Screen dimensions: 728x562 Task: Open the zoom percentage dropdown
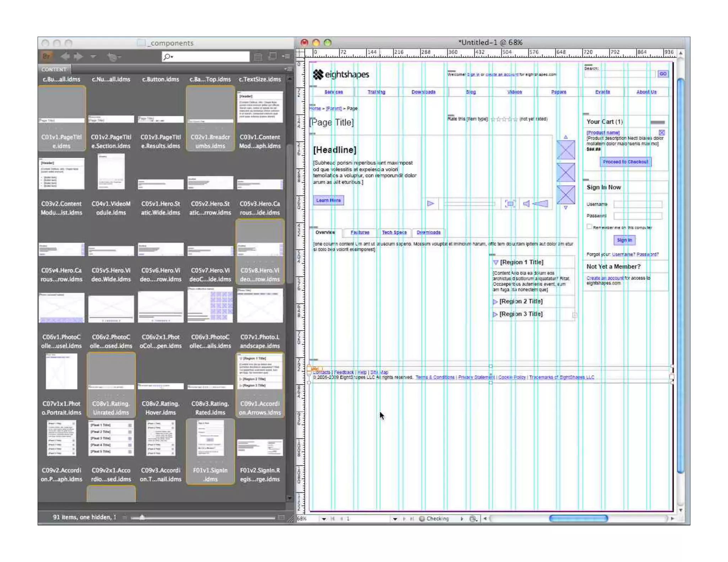324,519
